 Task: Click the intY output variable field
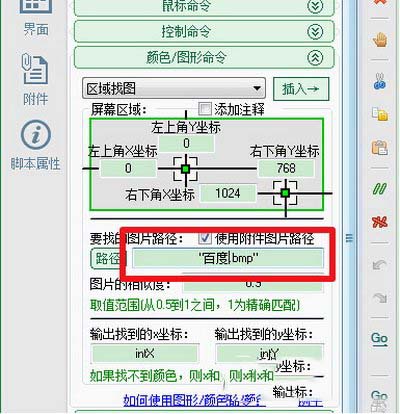click(269, 353)
